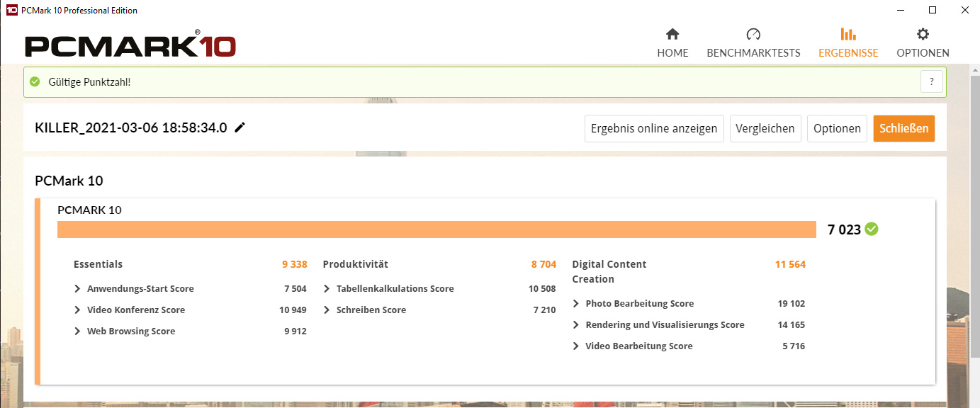The image size is (980, 408).
Task: Click result name KILLER_2021-03-06 18:58:34.0
Action: (x=131, y=127)
